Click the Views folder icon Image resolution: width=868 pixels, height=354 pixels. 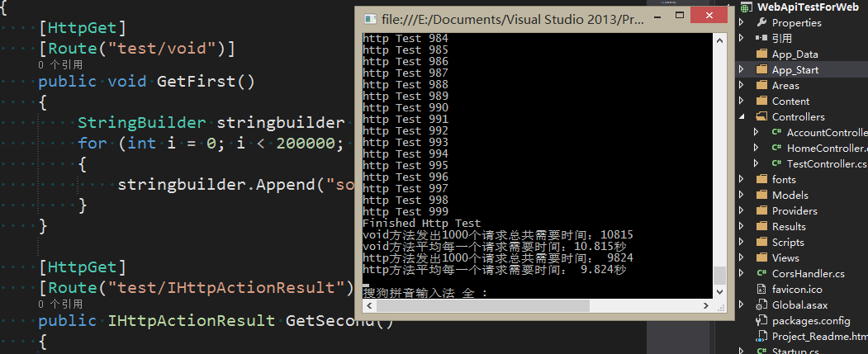click(x=761, y=257)
